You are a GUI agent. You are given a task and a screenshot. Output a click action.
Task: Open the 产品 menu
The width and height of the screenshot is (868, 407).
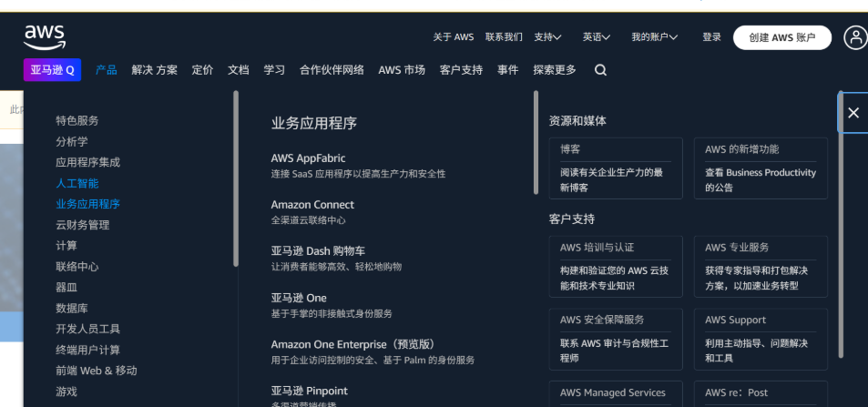[x=107, y=70]
